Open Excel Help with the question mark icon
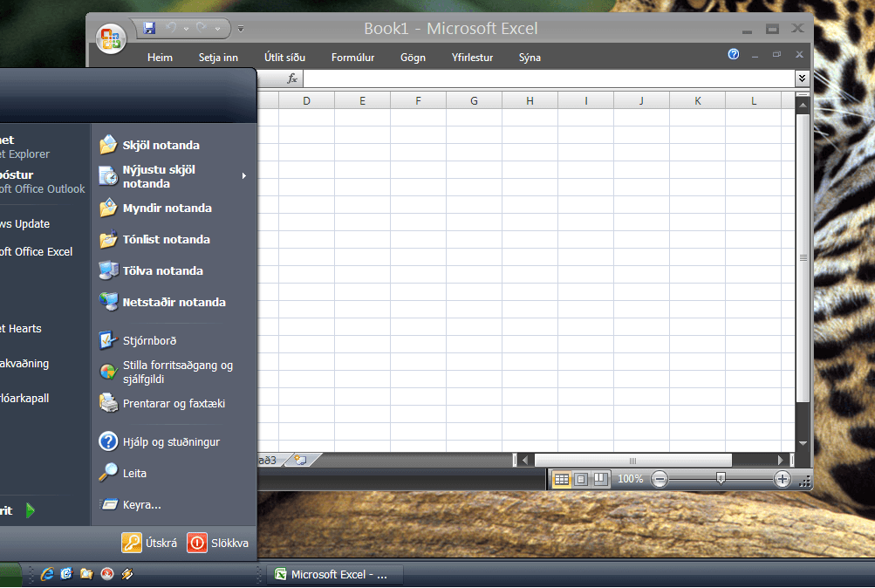The width and height of the screenshot is (875, 588). pos(733,54)
